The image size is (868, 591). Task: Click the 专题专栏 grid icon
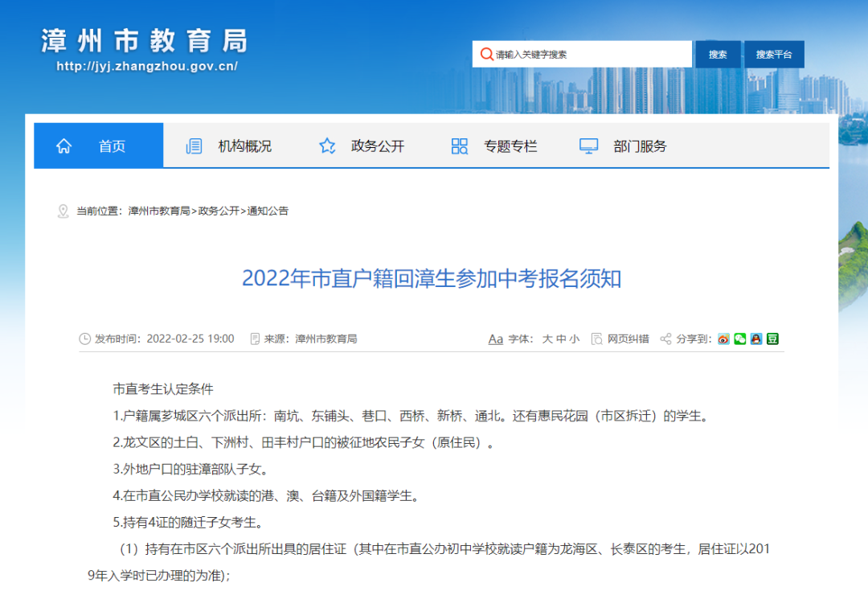point(460,146)
